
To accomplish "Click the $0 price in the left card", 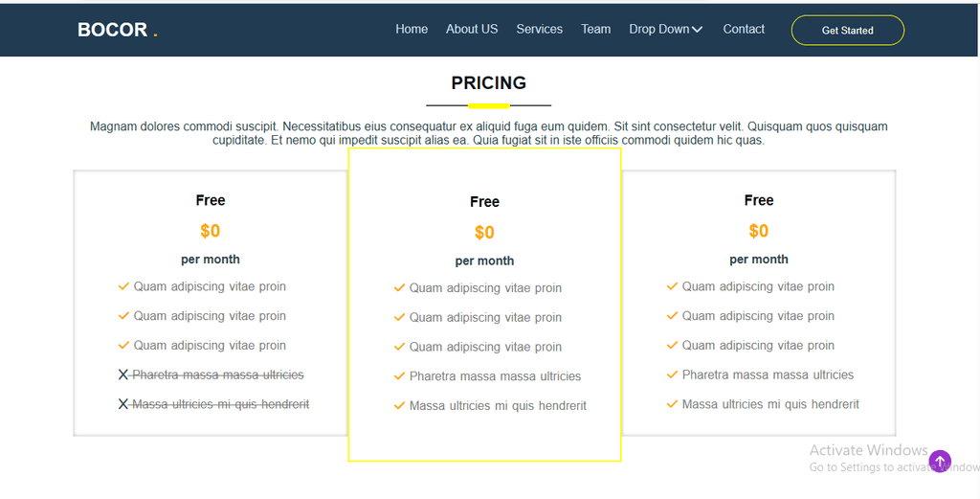I will pos(210,231).
